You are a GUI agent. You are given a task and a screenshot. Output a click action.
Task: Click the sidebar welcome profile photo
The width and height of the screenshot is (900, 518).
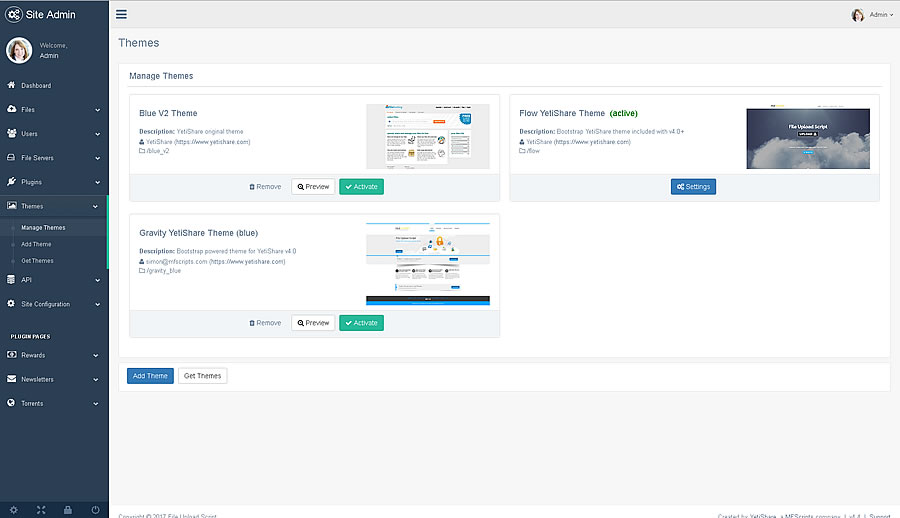19,51
